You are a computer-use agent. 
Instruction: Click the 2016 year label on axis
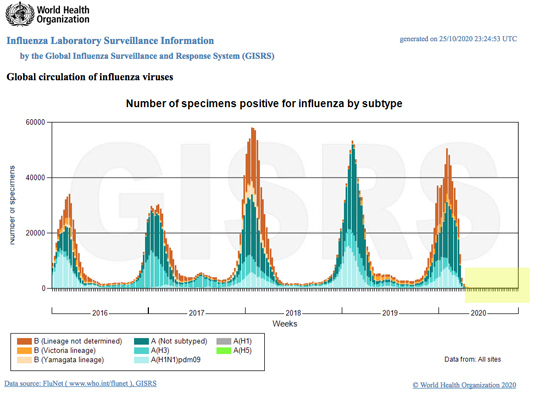click(100, 313)
